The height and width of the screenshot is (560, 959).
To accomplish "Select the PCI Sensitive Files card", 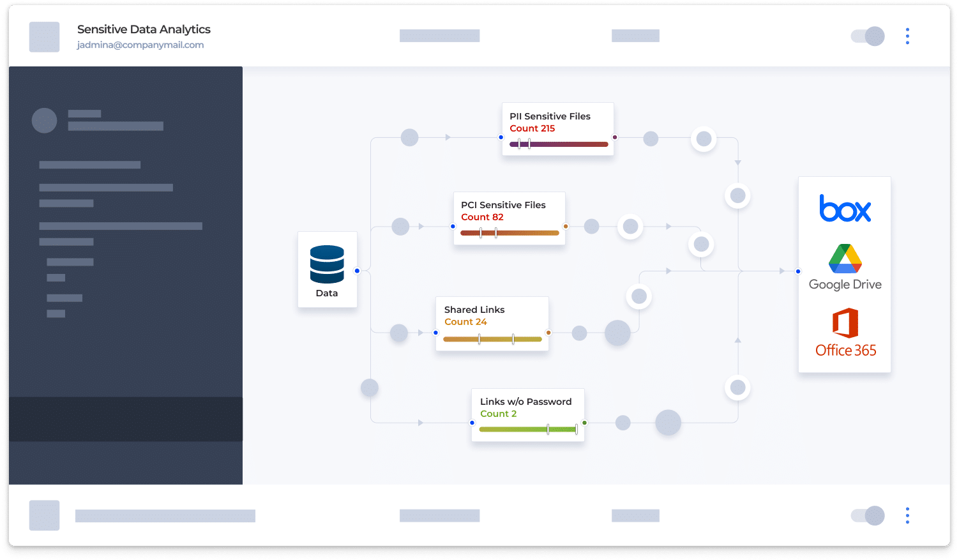I will (508, 218).
